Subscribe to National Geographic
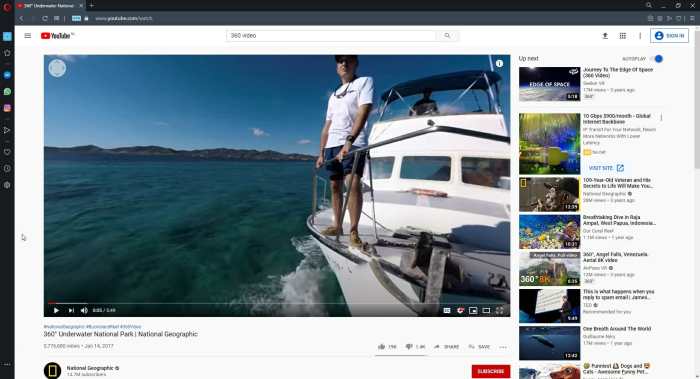Viewport: 700px width, 379px height. coord(491,371)
